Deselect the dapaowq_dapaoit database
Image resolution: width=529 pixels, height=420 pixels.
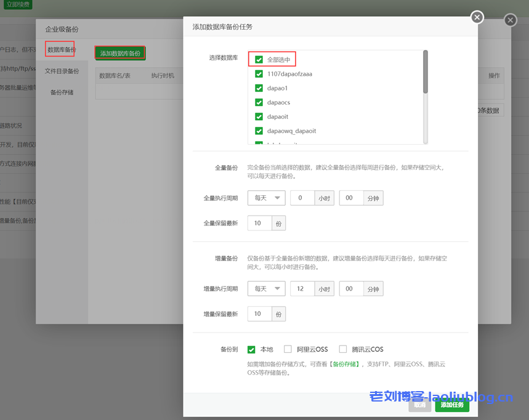259,130
